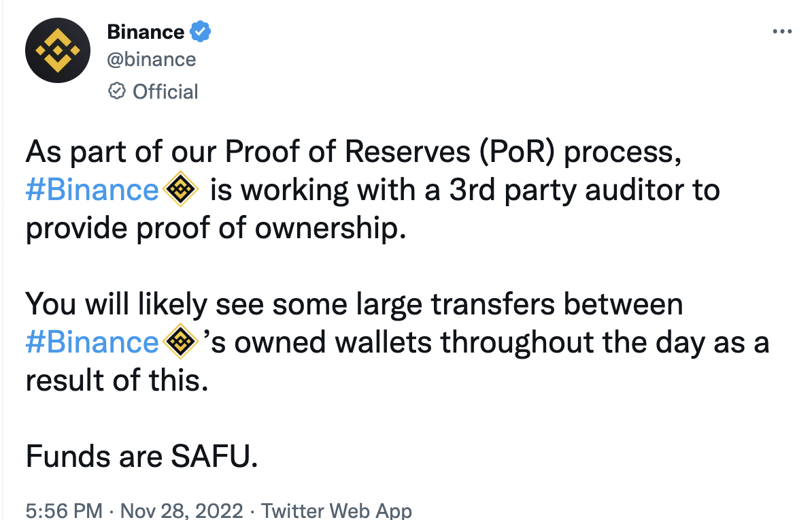Click the Official label text
Image resolution: width=812 pixels, height=520 pixels.
pyautogui.click(x=165, y=92)
